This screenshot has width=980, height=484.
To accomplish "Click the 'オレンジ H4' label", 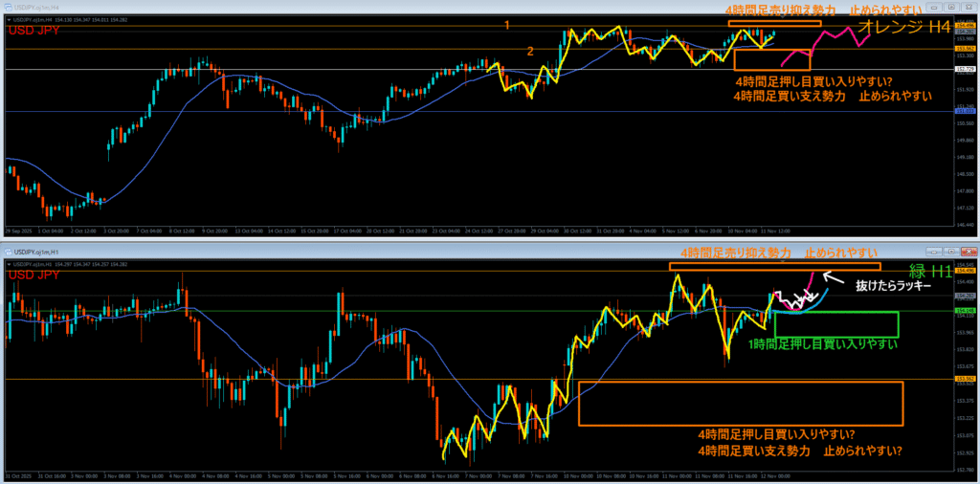I will (x=903, y=28).
